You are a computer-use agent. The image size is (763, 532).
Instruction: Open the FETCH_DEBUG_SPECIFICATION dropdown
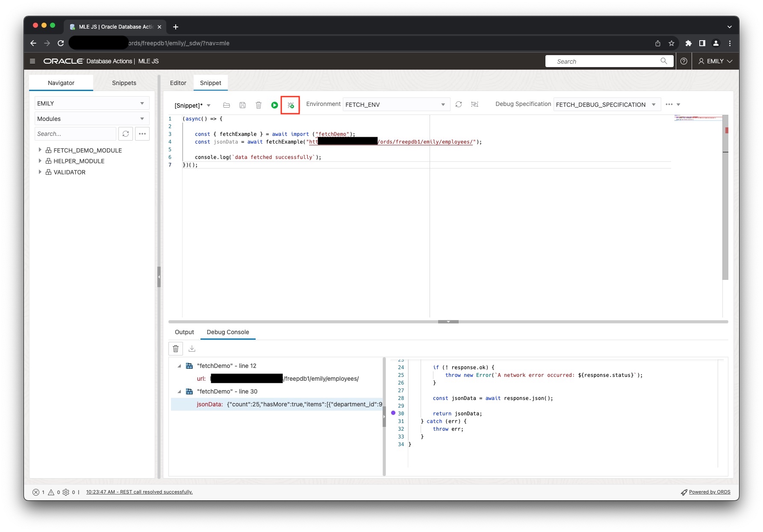[x=653, y=104]
